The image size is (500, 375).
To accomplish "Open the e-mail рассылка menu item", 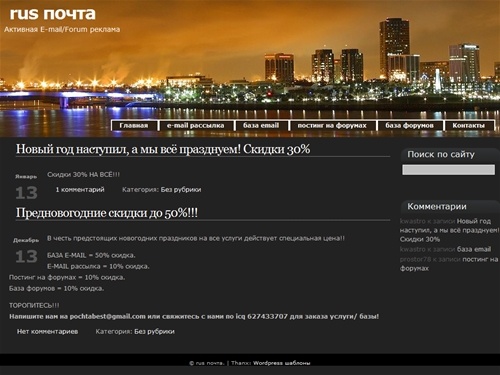I will 196,126.
